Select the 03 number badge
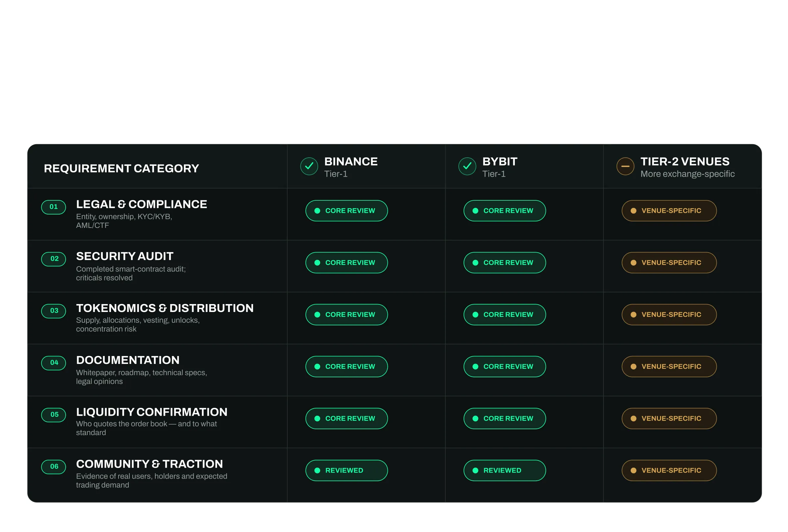Screen dimensions: 788x532 tap(54, 311)
